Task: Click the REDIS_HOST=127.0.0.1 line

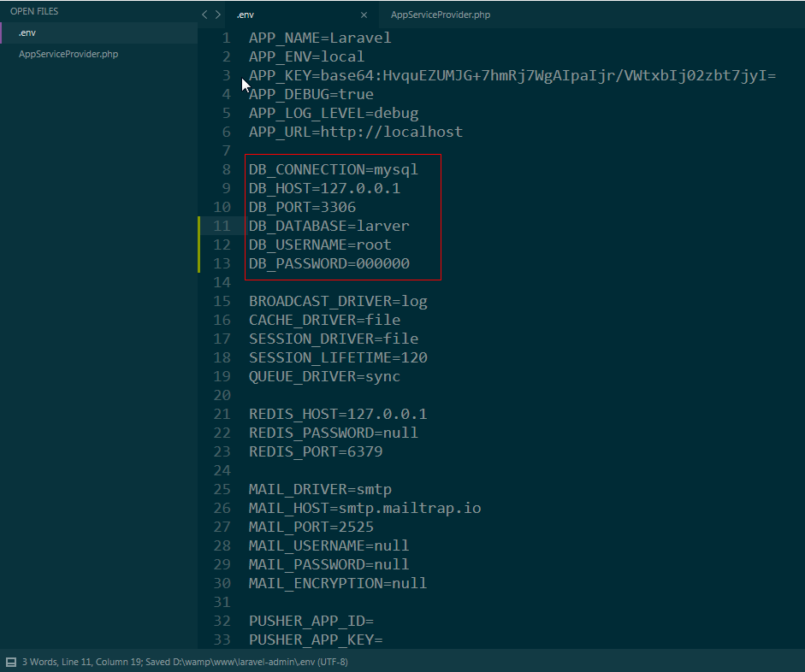Action: click(338, 414)
